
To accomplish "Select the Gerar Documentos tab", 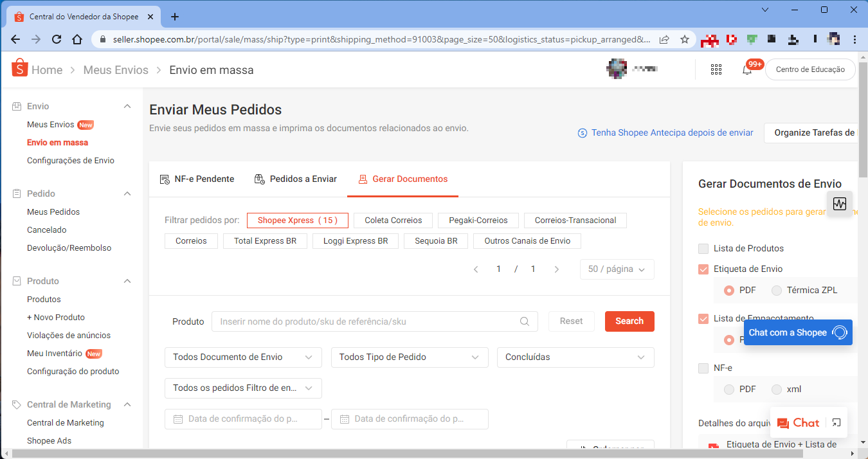I will point(403,179).
